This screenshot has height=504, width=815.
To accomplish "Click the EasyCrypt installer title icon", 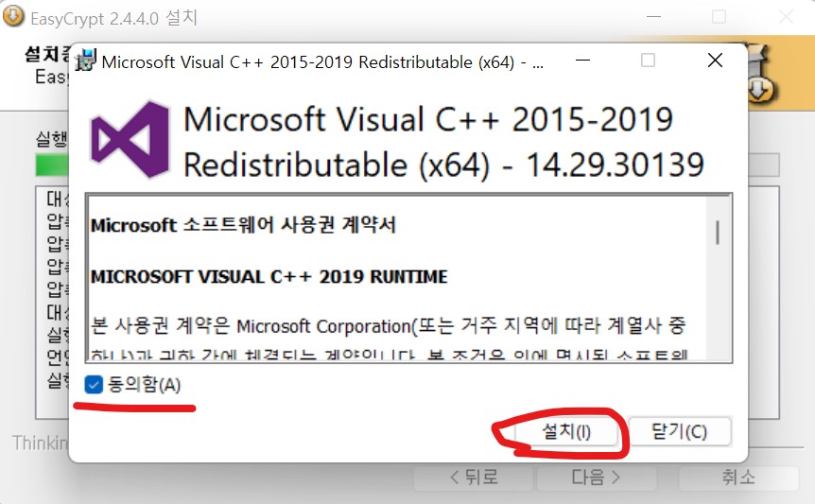I will click(13, 16).
